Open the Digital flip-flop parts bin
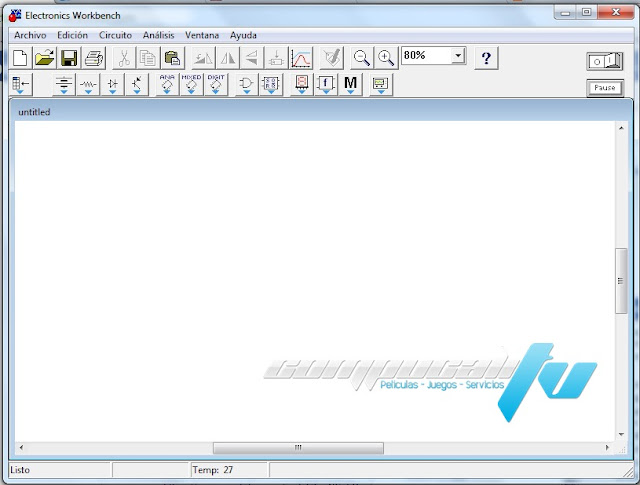This screenshot has width=640, height=485. click(x=271, y=85)
